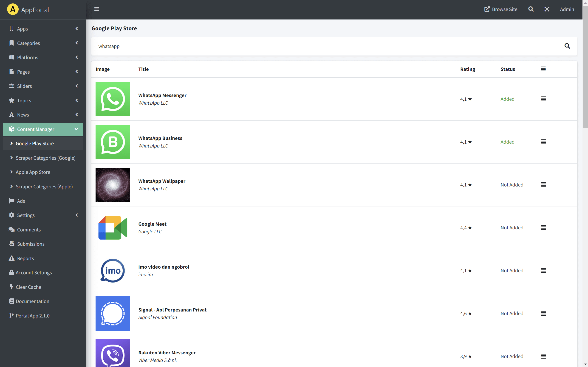Open Documentation from the sidebar
588x367 pixels.
[32, 301]
